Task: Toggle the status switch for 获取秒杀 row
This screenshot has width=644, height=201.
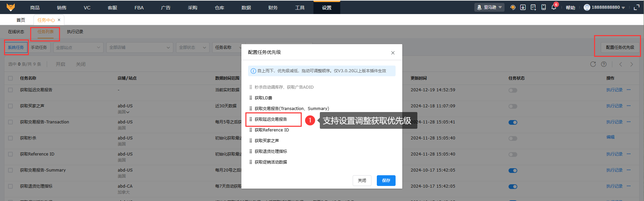Action: click(x=513, y=138)
